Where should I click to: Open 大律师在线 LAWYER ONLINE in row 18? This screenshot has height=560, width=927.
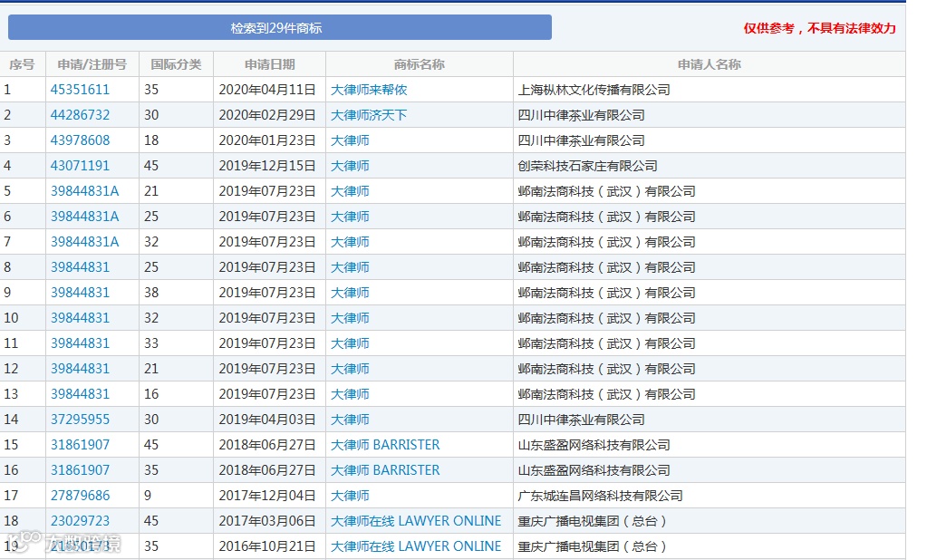point(416,522)
